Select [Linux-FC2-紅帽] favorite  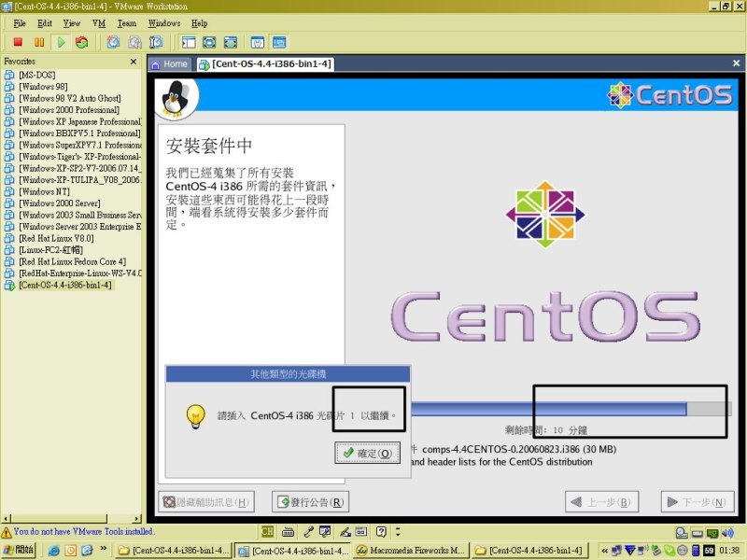tap(51, 250)
